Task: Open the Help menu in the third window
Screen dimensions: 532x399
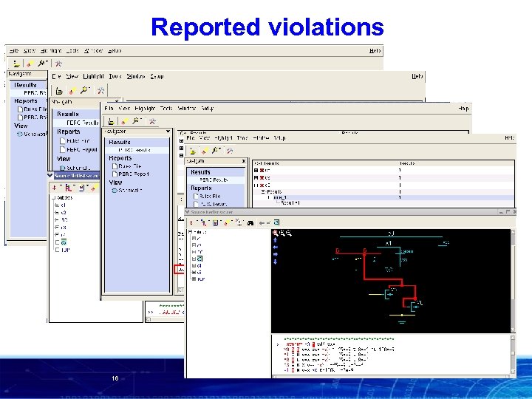Action: (463, 109)
